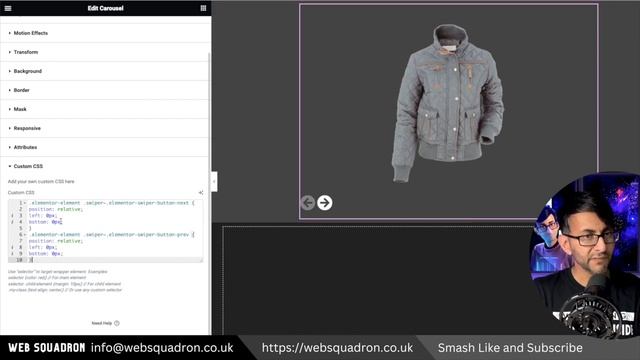
Task: Expand the Background section
Action: (x=104, y=71)
